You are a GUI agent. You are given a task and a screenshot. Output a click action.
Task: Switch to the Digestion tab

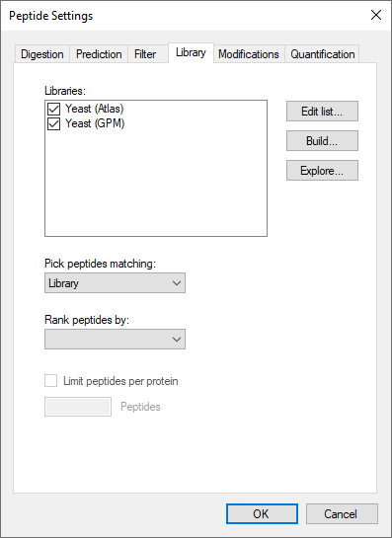point(41,54)
